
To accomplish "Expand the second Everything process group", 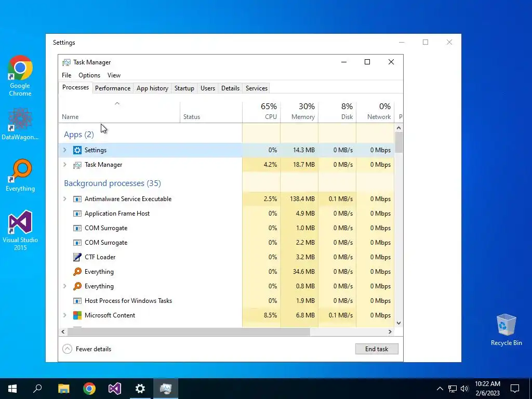I will [65, 286].
